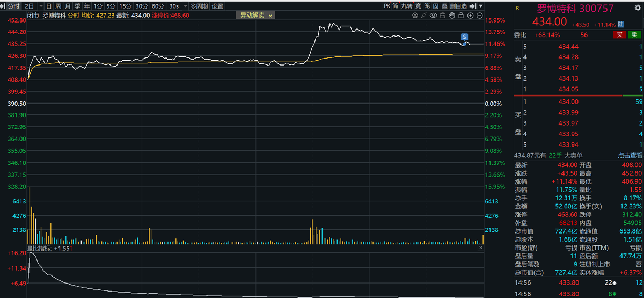Switch to 30分 chart period
This screenshot has height=298, width=644.
click(142, 6)
